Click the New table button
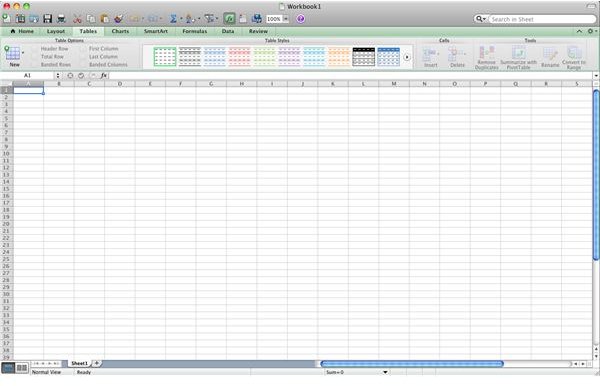Viewport: 600px width, 386px height. [x=14, y=56]
